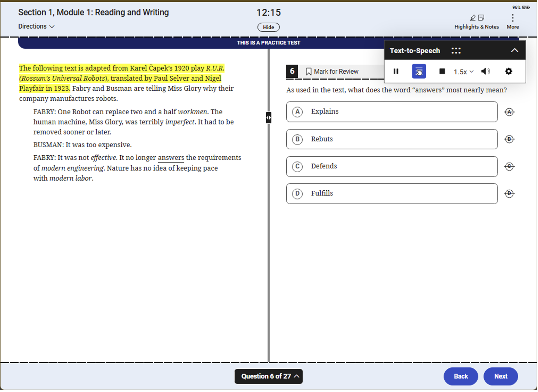Go to the next question
This screenshot has height=392, width=538.
click(500, 376)
